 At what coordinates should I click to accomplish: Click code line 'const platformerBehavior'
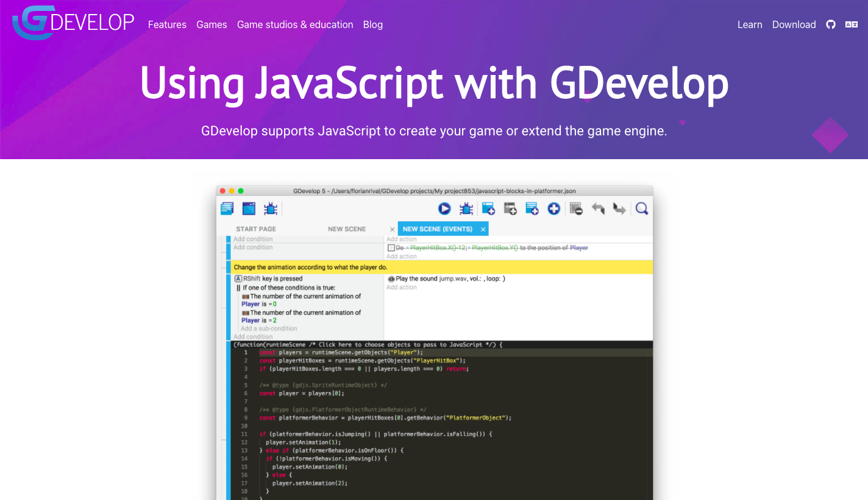(385, 418)
